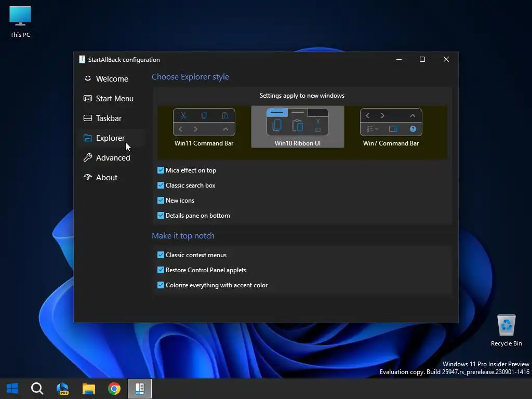Image resolution: width=532 pixels, height=399 pixels.
Task: Go to the Taskbar settings page
Action: pyautogui.click(x=112, y=118)
